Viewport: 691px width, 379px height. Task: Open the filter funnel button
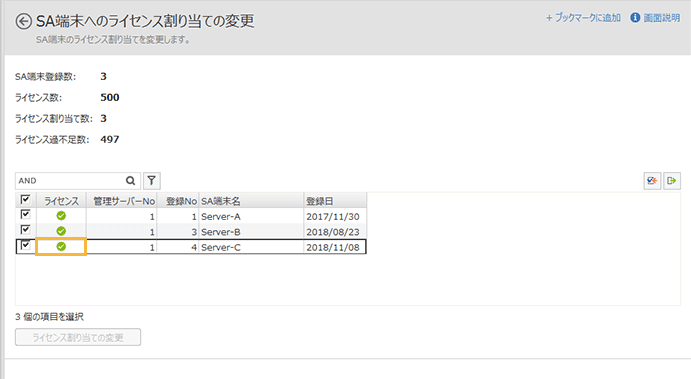point(152,181)
